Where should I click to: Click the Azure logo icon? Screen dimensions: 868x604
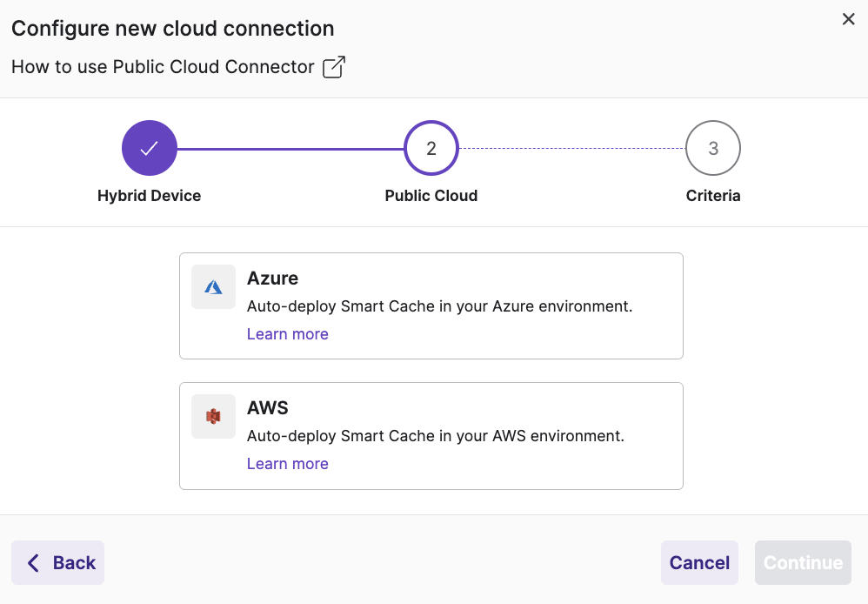214,287
